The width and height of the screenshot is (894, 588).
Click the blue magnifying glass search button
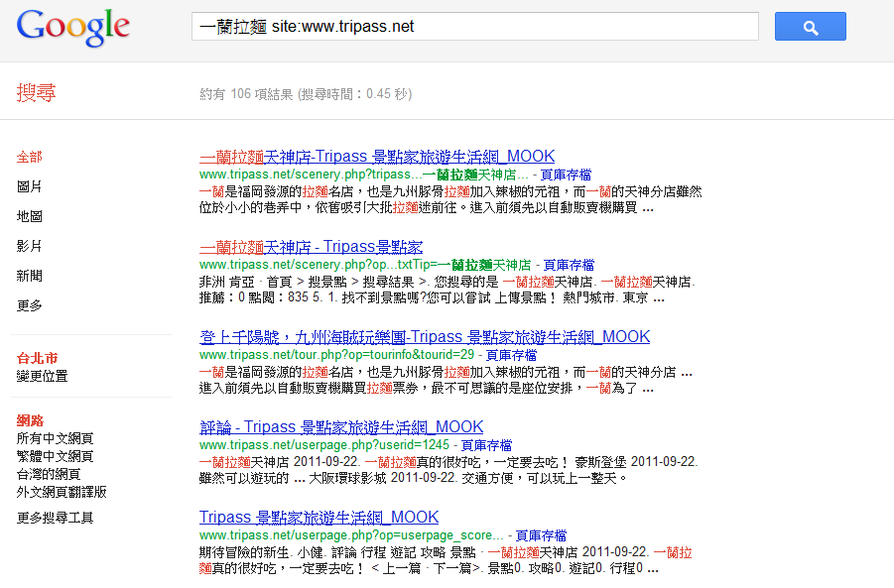810,26
